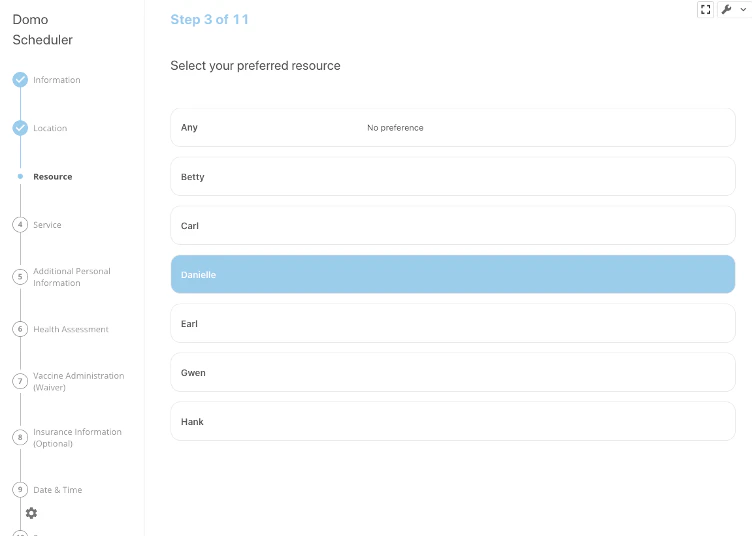Jump to Date & Time step label
The width and height of the screenshot is (752, 537).
point(58,490)
